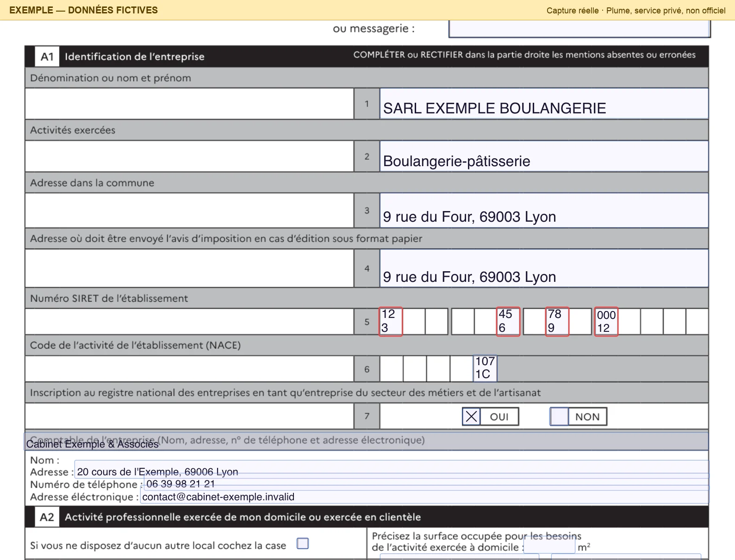Click the line 3 commune address field
Viewport: 735px width, 560px height.
(544, 211)
